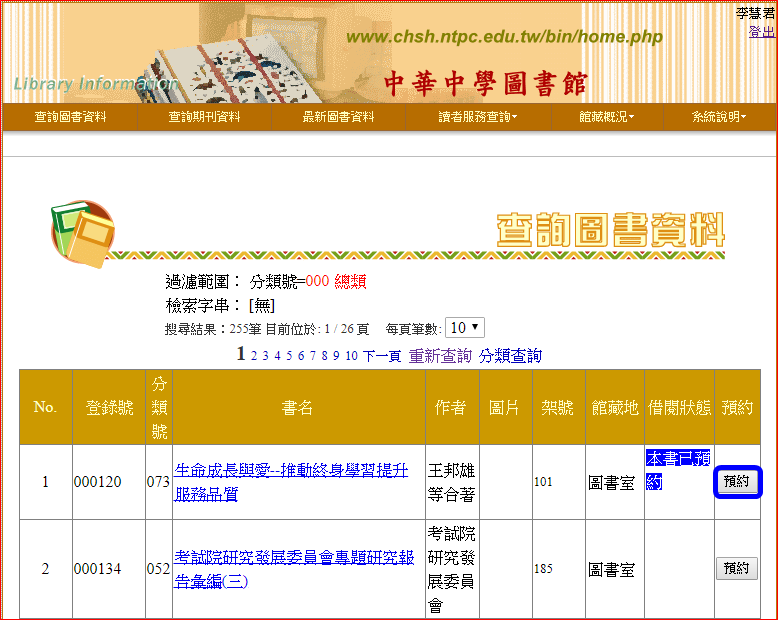Open the 每頁筆數 dropdown showing 10
This screenshot has height=620, width=778.
(x=465, y=328)
